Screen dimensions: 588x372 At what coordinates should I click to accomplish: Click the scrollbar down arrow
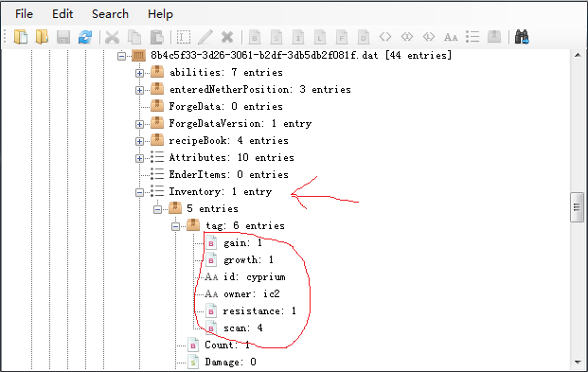578,362
